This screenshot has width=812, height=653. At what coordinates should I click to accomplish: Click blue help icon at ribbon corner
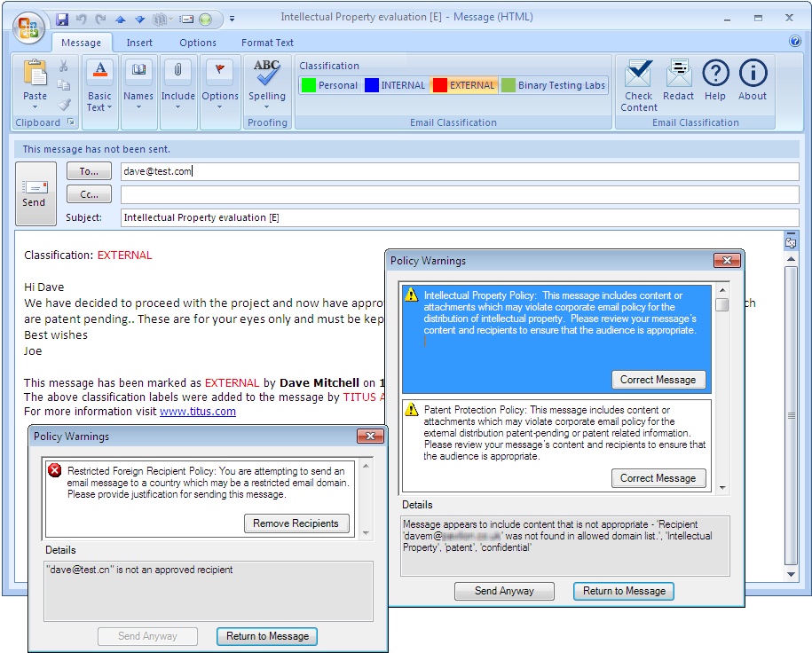[x=795, y=42]
